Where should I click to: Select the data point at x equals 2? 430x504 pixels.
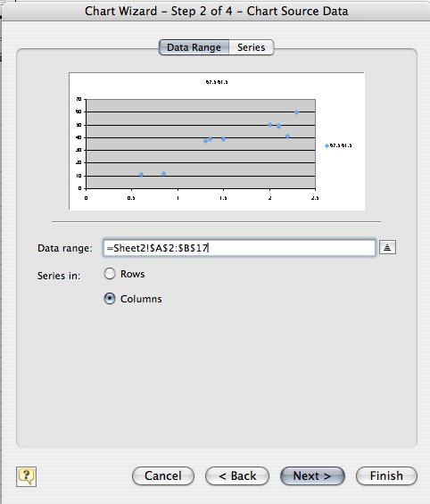coord(269,125)
